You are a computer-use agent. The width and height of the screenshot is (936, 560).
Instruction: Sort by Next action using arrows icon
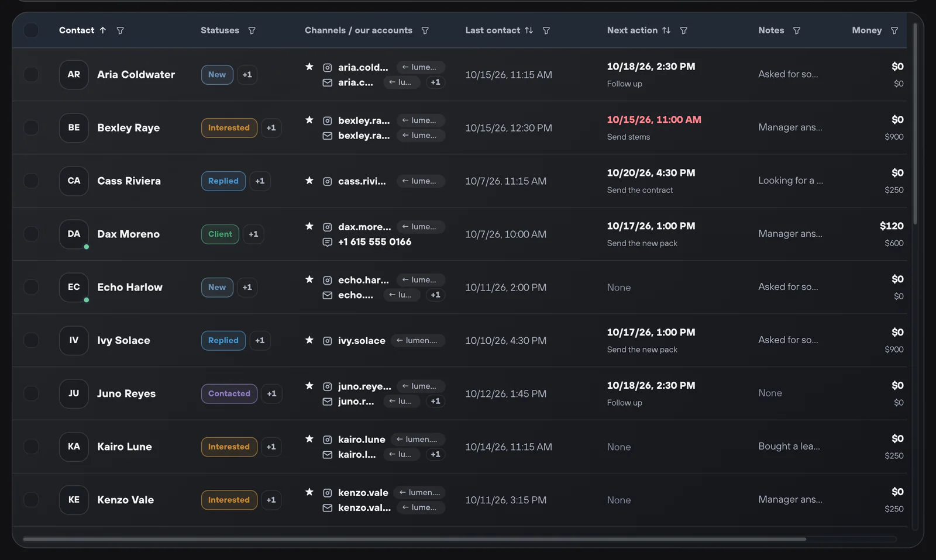666,30
